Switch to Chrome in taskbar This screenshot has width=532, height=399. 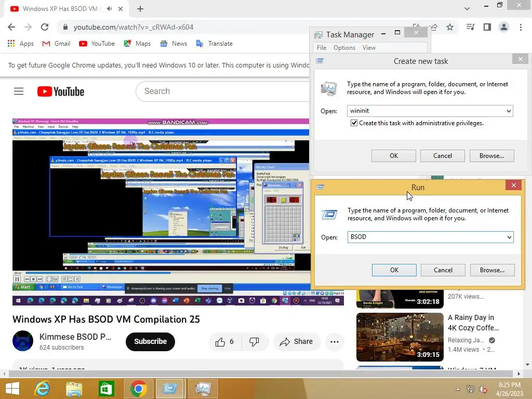coord(138,389)
